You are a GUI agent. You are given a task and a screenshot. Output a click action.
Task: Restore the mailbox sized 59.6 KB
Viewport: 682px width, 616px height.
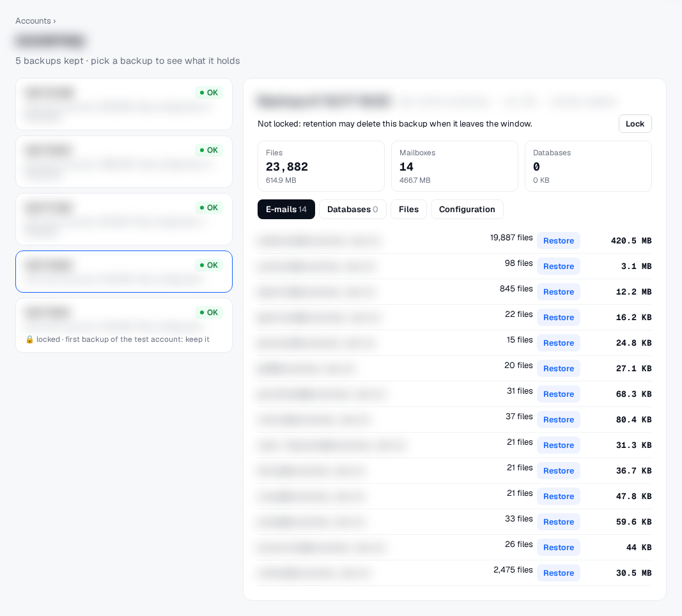(x=559, y=522)
